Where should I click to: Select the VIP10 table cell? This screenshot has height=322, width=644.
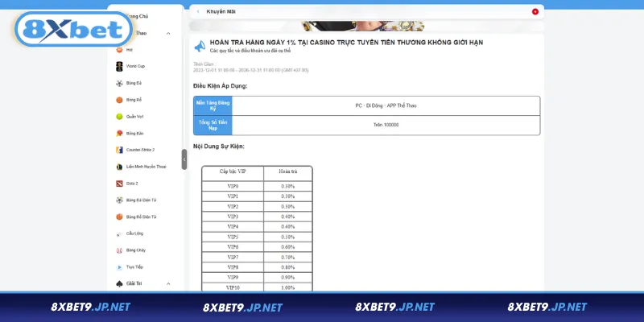[x=233, y=287]
